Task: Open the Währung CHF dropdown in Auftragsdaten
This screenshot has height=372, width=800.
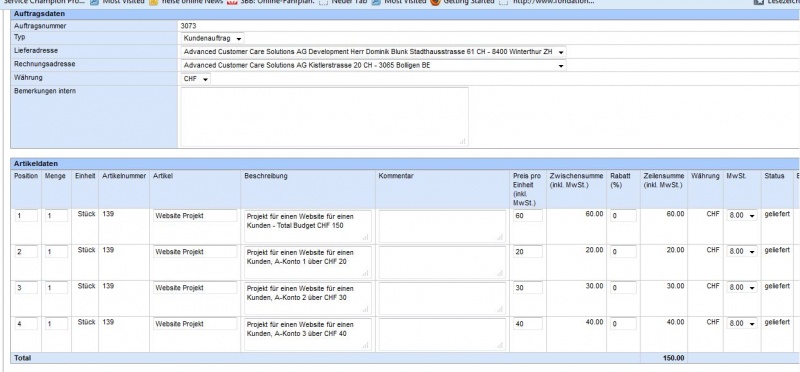Action: [196, 79]
